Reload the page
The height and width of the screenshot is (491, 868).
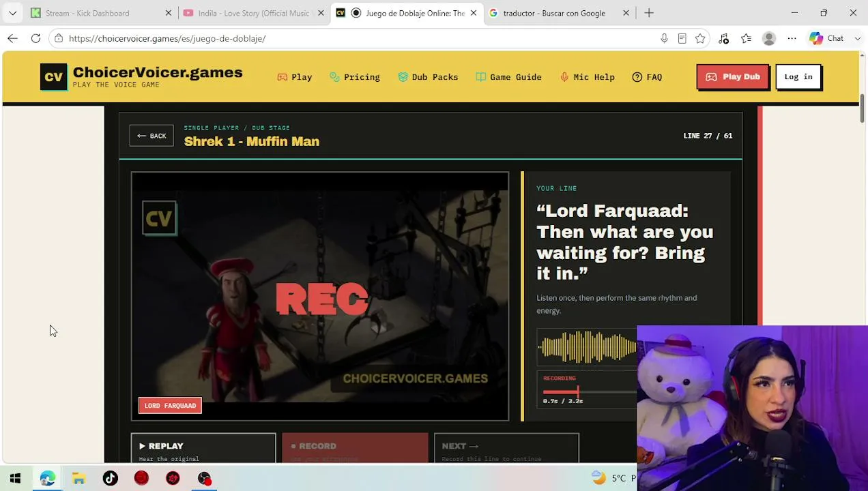pos(35,38)
